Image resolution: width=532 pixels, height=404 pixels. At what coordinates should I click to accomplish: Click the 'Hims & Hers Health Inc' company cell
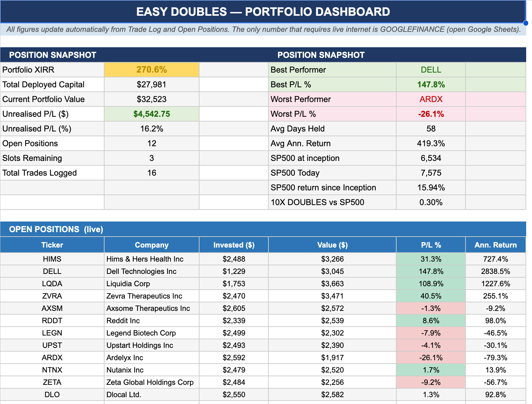coord(152,259)
